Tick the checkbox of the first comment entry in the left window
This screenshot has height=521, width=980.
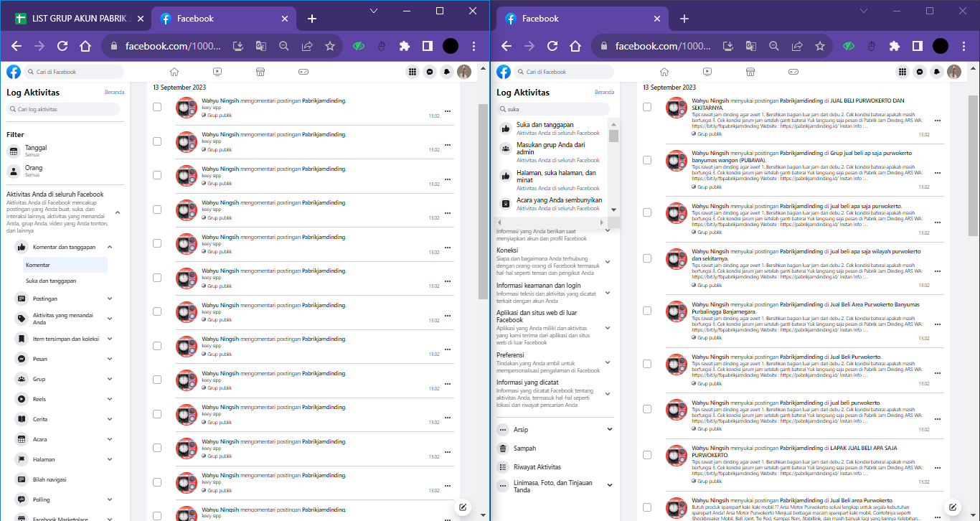pyautogui.click(x=157, y=107)
